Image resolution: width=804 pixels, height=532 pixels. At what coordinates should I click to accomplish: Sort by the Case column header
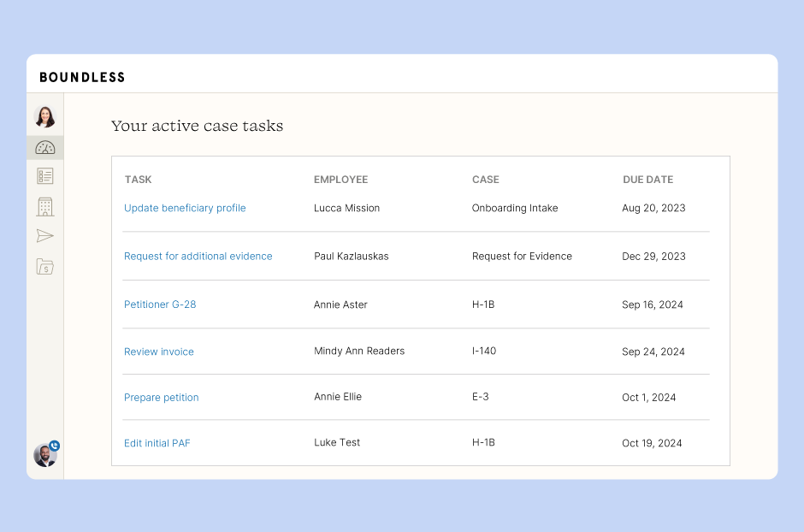point(485,180)
